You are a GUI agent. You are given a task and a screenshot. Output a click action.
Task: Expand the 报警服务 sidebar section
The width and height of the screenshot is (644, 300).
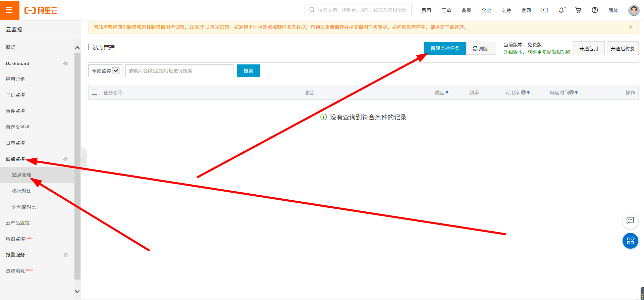click(x=65, y=255)
